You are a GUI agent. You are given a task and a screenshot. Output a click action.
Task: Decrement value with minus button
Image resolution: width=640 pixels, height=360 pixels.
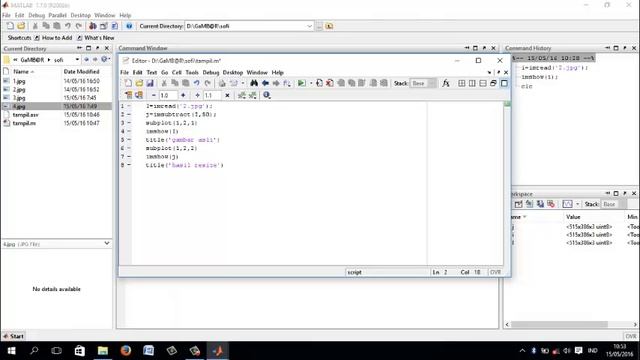[153, 95]
